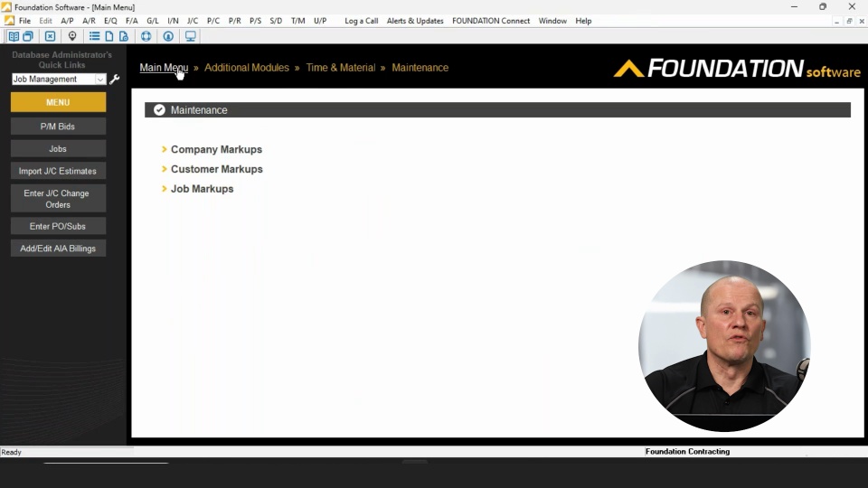Open the A/R menu

coord(89,21)
